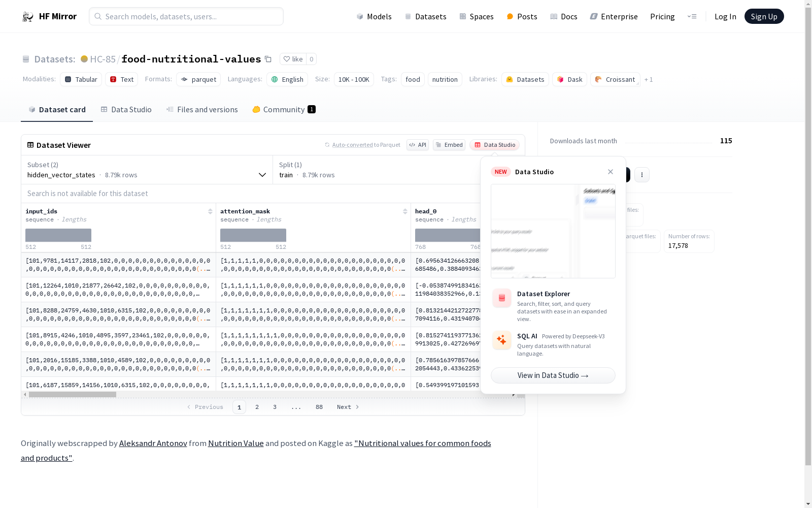Like the dataset via heart button

(293, 59)
